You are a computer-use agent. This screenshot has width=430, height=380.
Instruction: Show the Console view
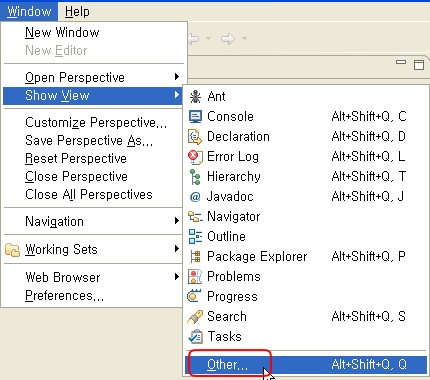click(x=306, y=117)
